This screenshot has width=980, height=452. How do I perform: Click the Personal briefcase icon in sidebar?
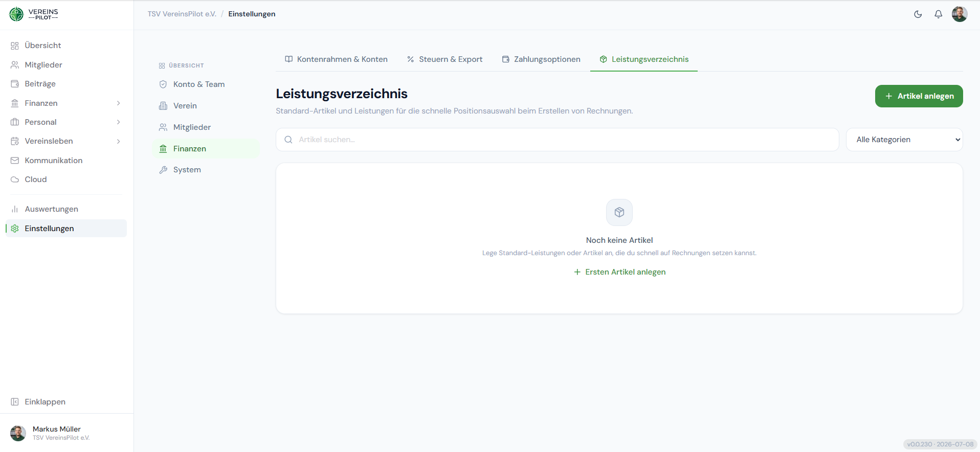(x=15, y=122)
